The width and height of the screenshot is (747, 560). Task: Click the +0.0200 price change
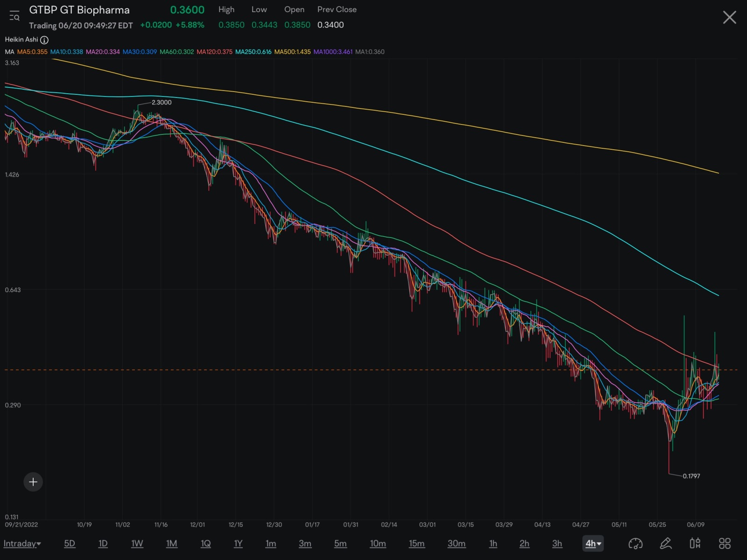[x=156, y=25]
